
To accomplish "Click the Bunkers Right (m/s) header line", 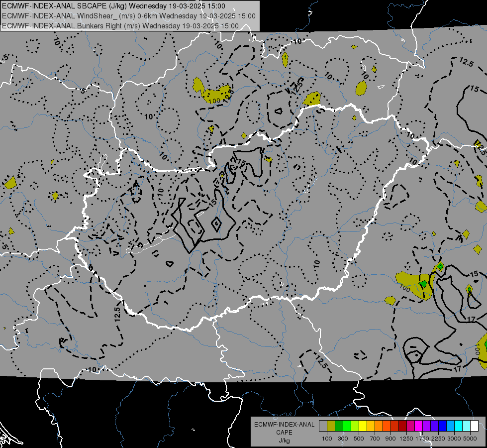I will pyautogui.click(x=120, y=26).
